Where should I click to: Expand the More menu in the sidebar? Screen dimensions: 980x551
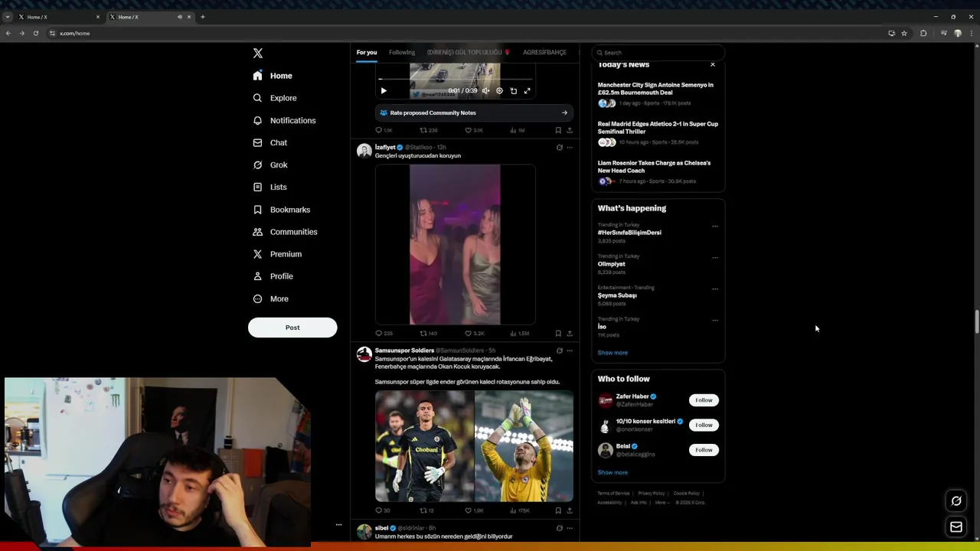pyautogui.click(x=270, y=298)
